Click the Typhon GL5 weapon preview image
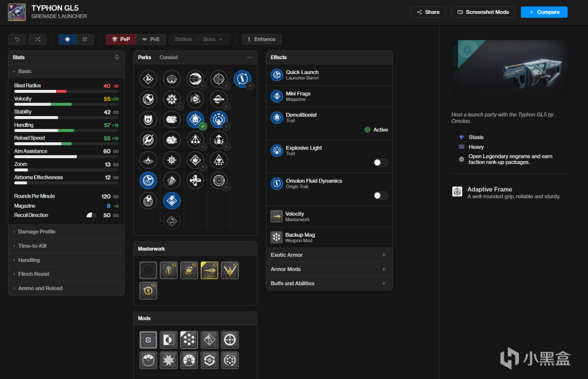The height and width of the screenshot is (379, 588). pyautogui.click(x=509, y=72)
